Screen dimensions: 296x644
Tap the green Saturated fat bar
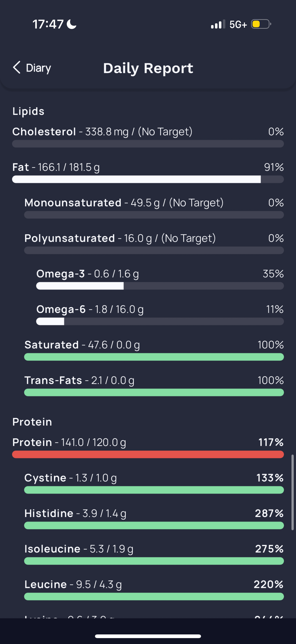click(154, 357)
